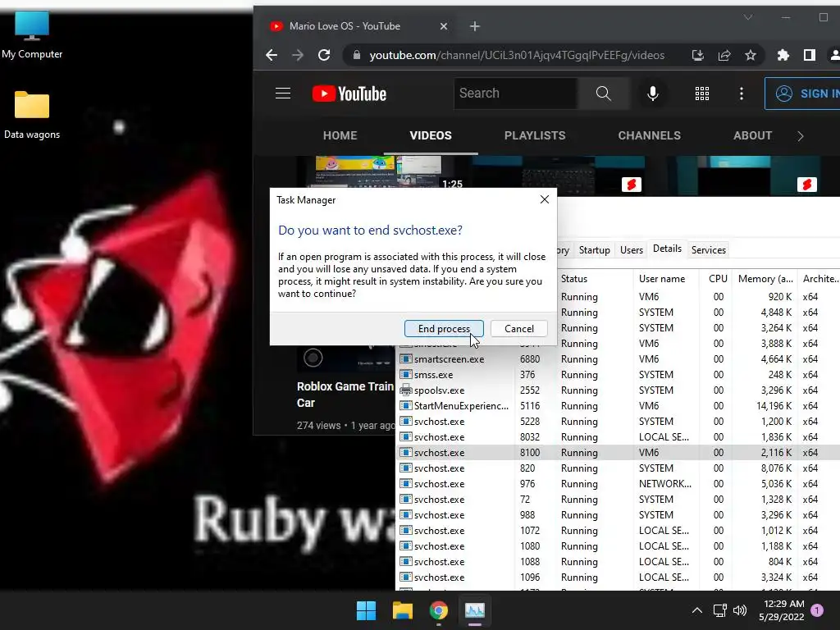Reload the YouTube page
This screenshot has width=840, height=630.
point(323,55)
